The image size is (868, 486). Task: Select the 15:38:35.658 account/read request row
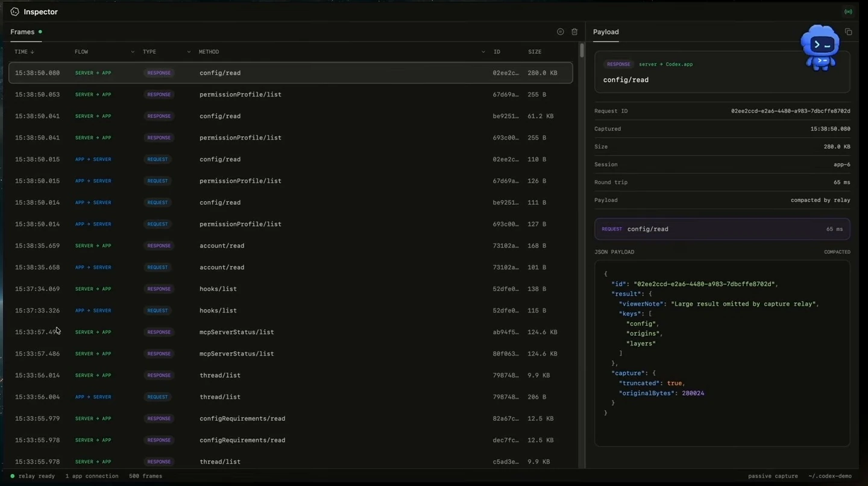tap(291, 267)
